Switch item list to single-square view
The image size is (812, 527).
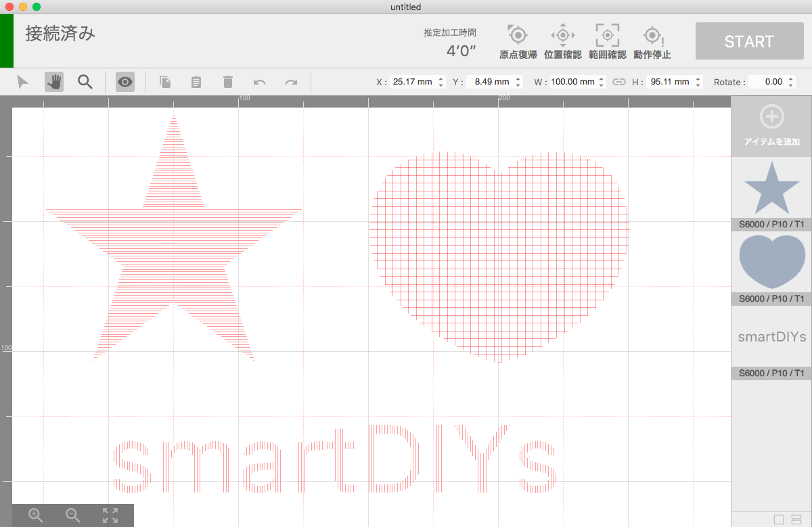tap(779, 520)
